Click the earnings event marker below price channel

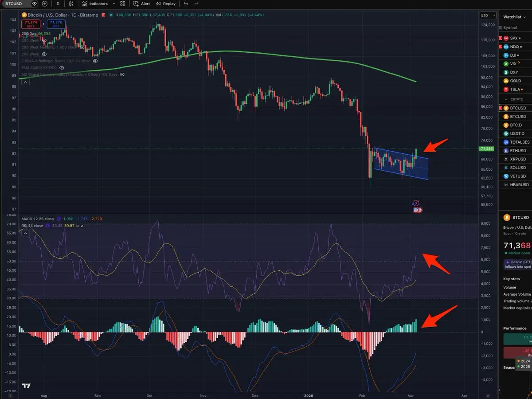coord(416,203)
